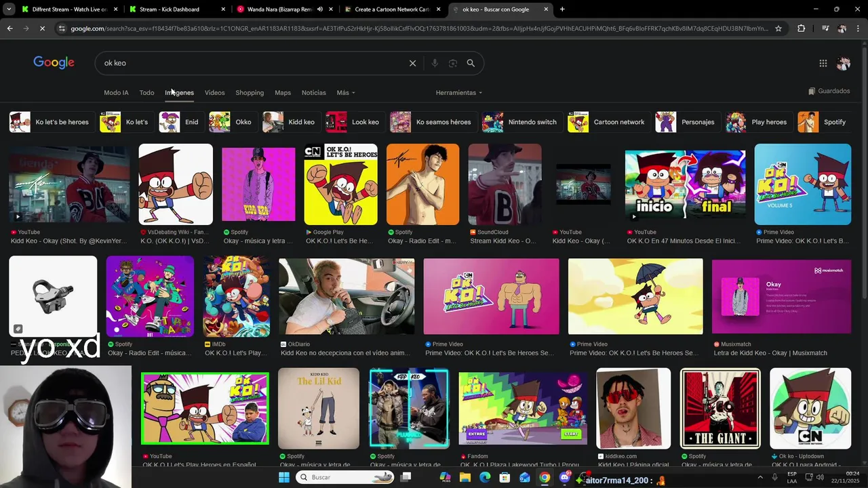Select 'Ko let's be heroes' suggestion chip

pyautogui.click(x=51, y=122)
